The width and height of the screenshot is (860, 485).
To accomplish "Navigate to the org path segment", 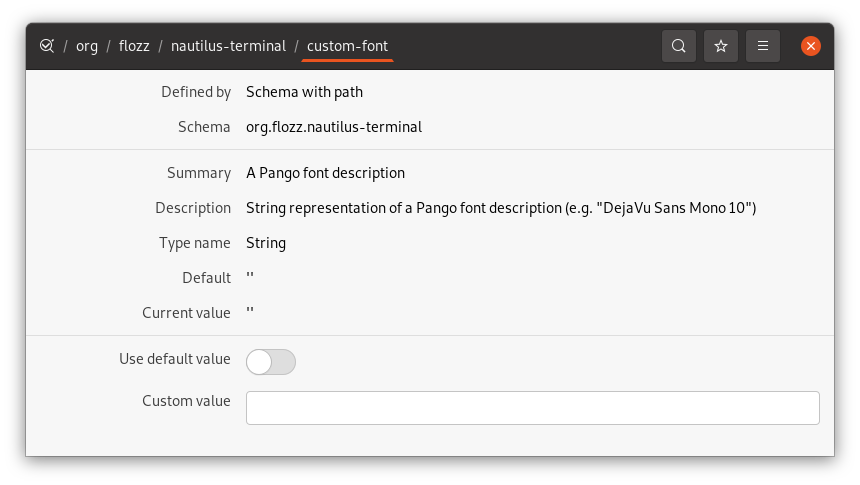I will [x=87, y=46].
